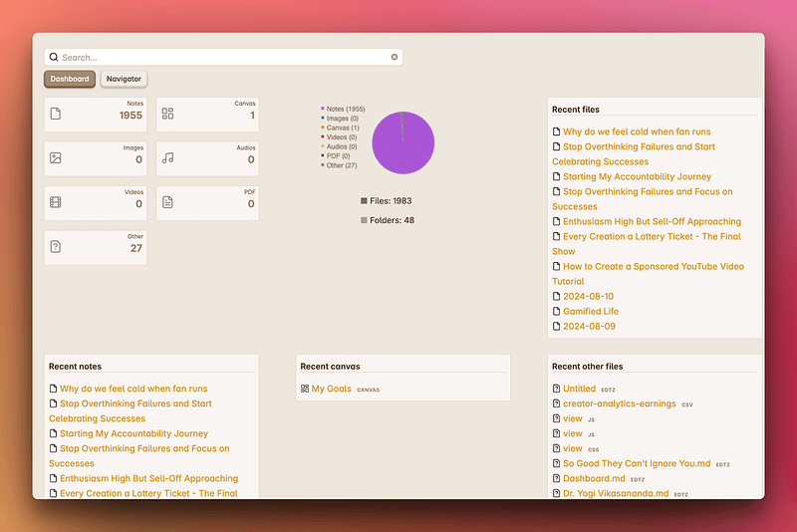Click file icon beside Gamified Life

pyautogui.click(x=556, y=311)
